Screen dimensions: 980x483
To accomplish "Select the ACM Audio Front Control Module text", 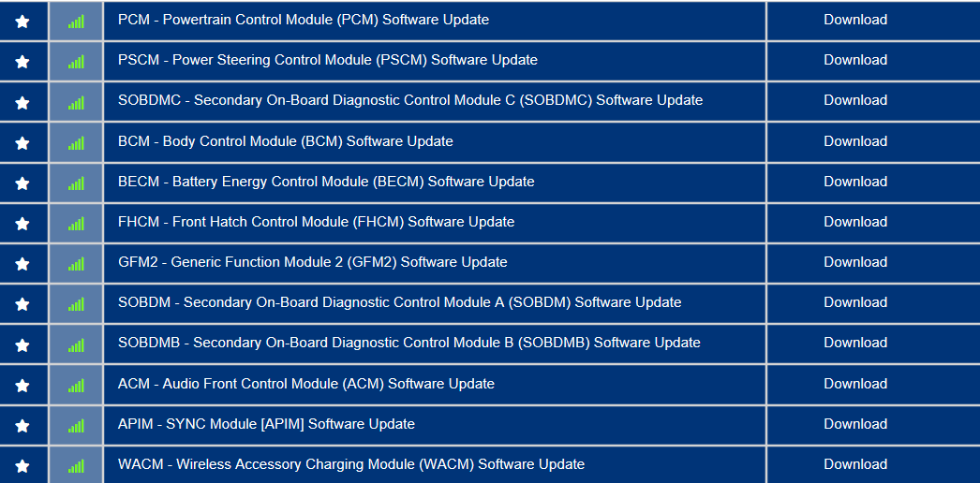I will (305, 384).
